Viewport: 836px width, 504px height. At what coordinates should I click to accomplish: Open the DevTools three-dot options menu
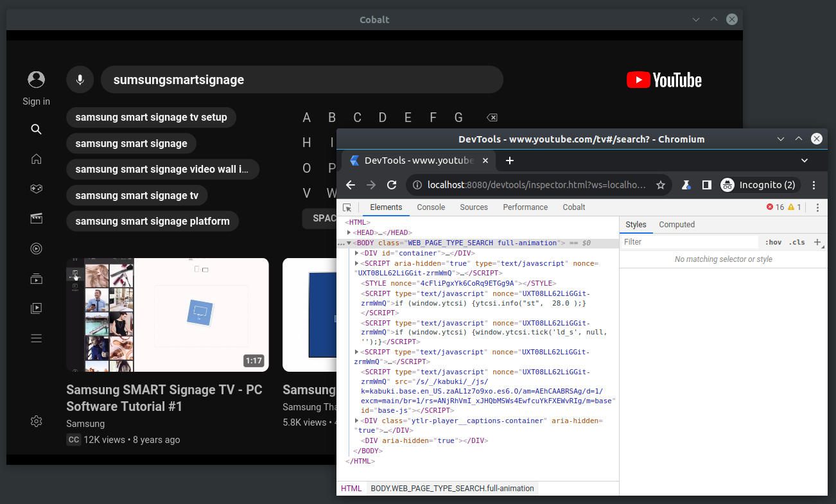click(817, 207)
